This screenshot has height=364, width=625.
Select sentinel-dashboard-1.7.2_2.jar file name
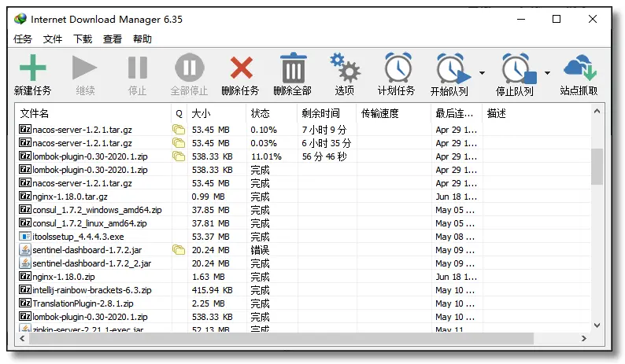(x=91, y=263)
